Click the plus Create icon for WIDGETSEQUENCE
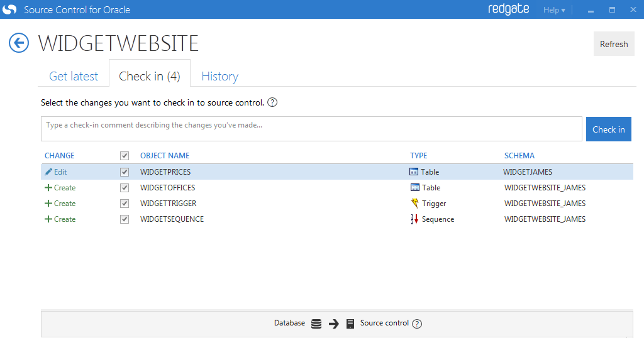 coord(48,219)
